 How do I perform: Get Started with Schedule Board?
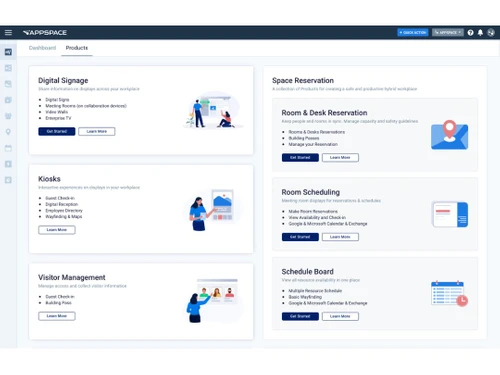(300, 316)
